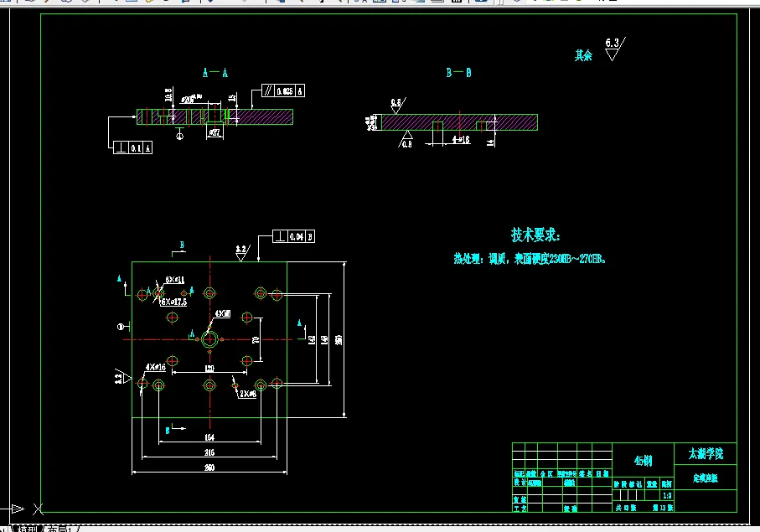This screenshot has width=760, height=532.
Task: Select the 6×ø17.5 hole callout
Action: (174, 302)
